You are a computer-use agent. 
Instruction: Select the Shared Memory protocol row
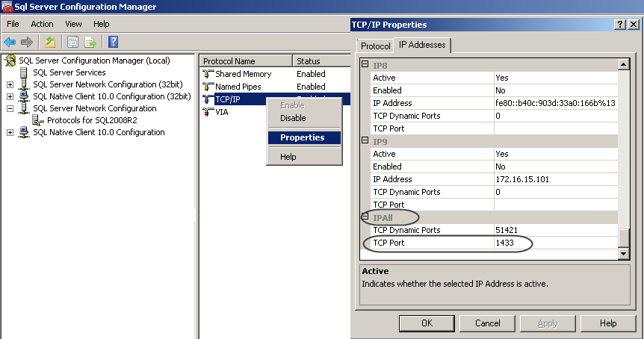[243, 74]
